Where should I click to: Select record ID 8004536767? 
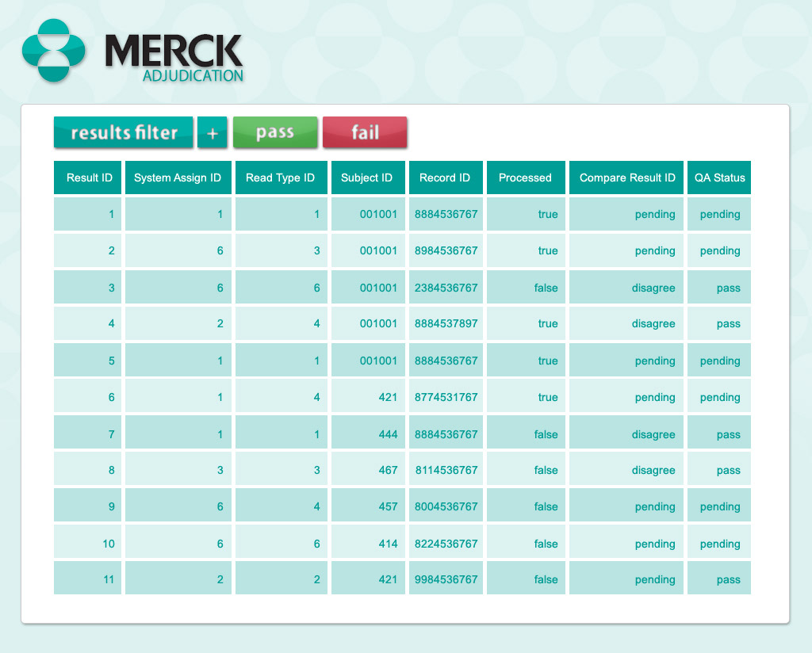(446, 506)
